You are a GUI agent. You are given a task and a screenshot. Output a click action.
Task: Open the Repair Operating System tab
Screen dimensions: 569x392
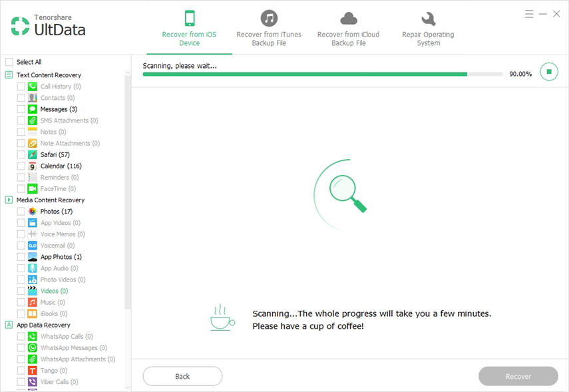[428, 29]
